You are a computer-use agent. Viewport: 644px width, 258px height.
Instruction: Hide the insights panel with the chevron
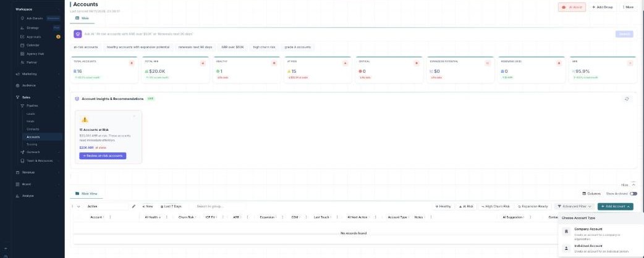[633, 185]
